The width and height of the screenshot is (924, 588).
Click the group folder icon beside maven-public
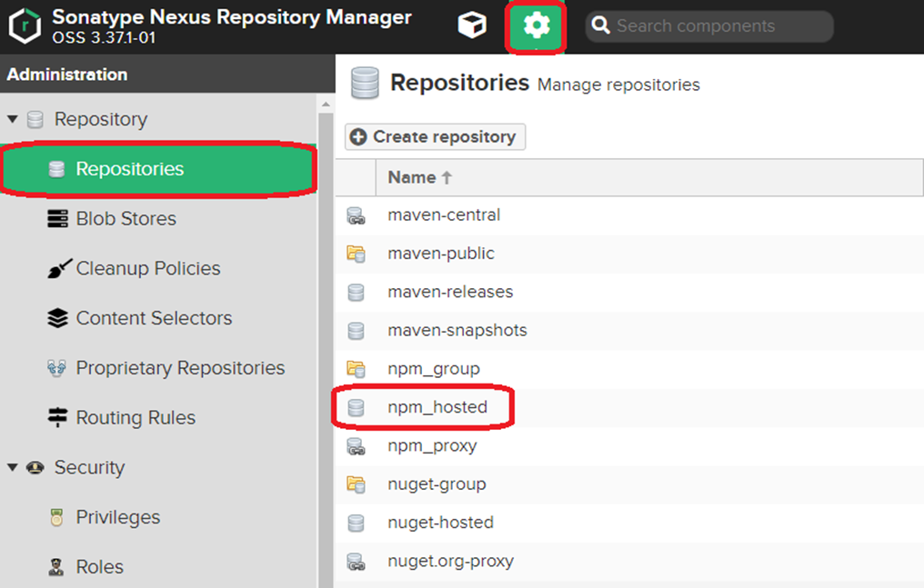click(356, 254)
